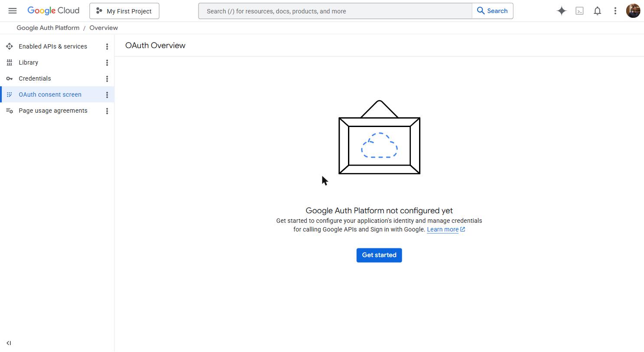Viewport: 644px width, 352px height.
Task: Click the Page usage agreements icon
Action: point(9,111)
